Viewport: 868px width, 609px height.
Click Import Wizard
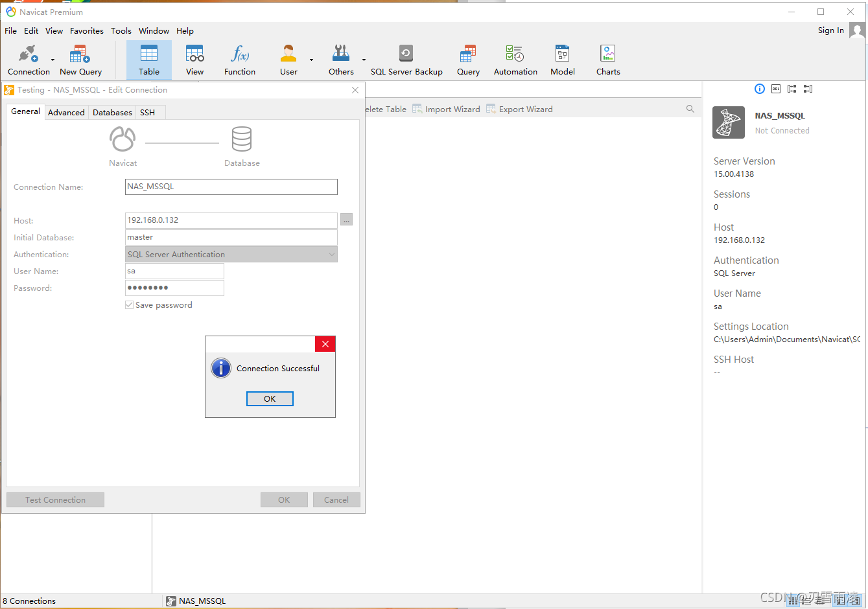point(446,109)
